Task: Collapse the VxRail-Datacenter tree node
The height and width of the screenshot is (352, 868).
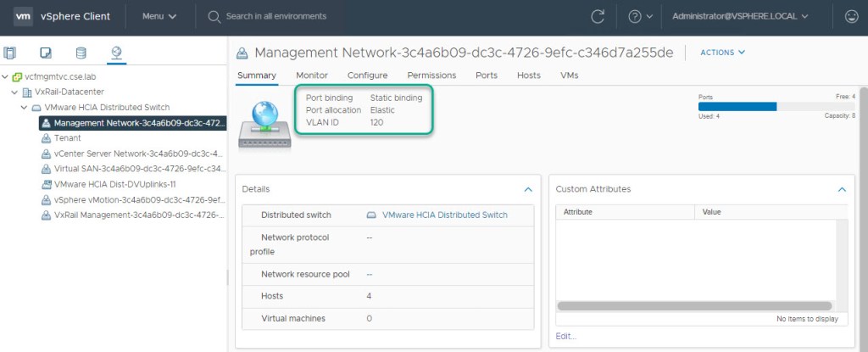Action: pyautogui.click(x=15, y=92)
